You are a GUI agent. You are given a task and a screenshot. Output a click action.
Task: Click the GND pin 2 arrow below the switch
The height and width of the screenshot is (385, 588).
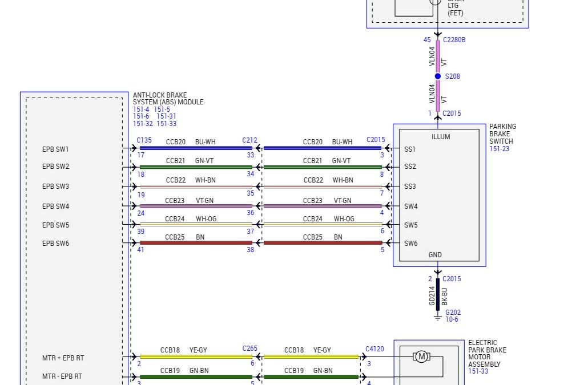point(438,271)
